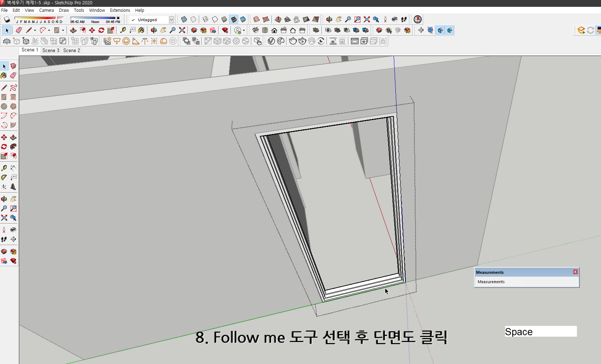Toggle the X-ray face style

tap(184, 19)
